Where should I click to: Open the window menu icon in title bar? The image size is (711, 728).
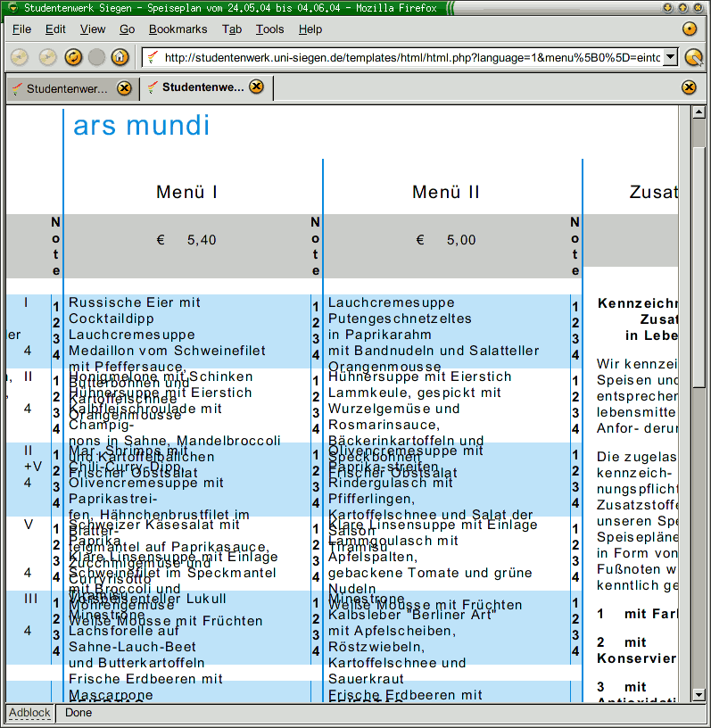coord(13,7)
